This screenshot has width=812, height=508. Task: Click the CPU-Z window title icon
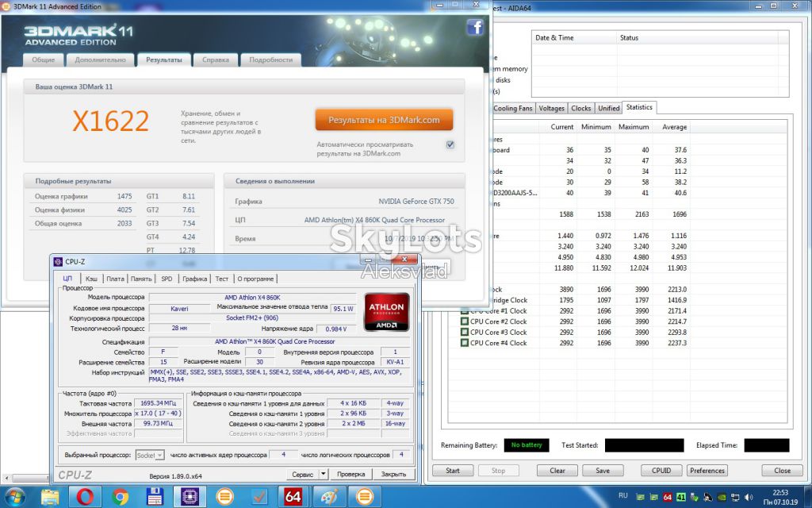pos(58,262)
